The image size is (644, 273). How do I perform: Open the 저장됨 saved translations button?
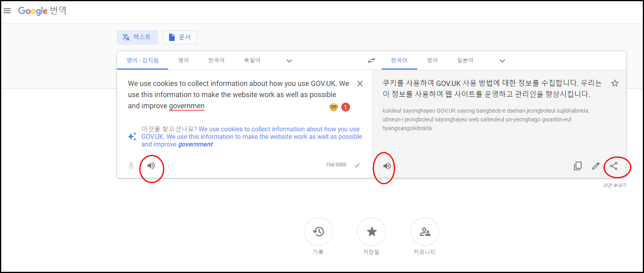point(372,232)
